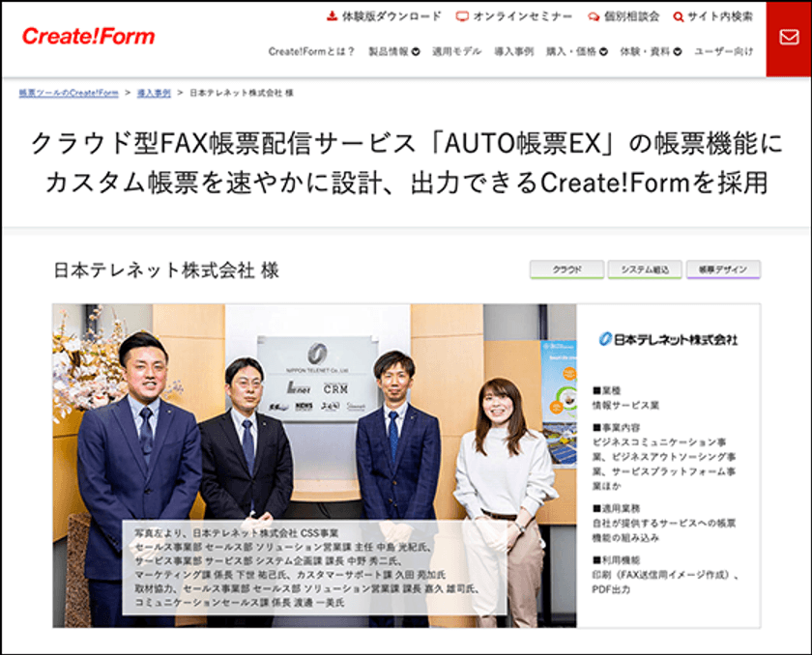Click the システム組込 tag button
Image resolution: width=812 pixels, height=655 pixels.
pos(645,270)
